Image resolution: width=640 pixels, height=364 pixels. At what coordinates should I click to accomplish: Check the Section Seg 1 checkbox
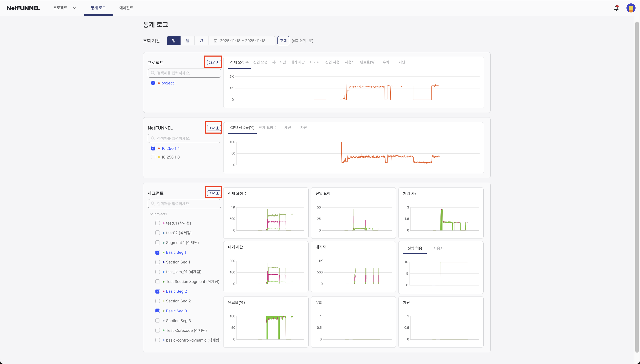157,262
